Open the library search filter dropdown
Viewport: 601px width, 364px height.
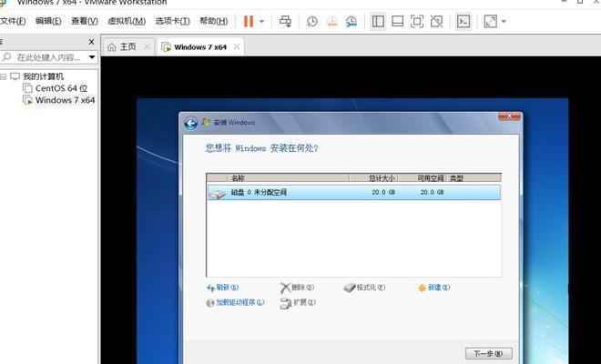[92, 57]
